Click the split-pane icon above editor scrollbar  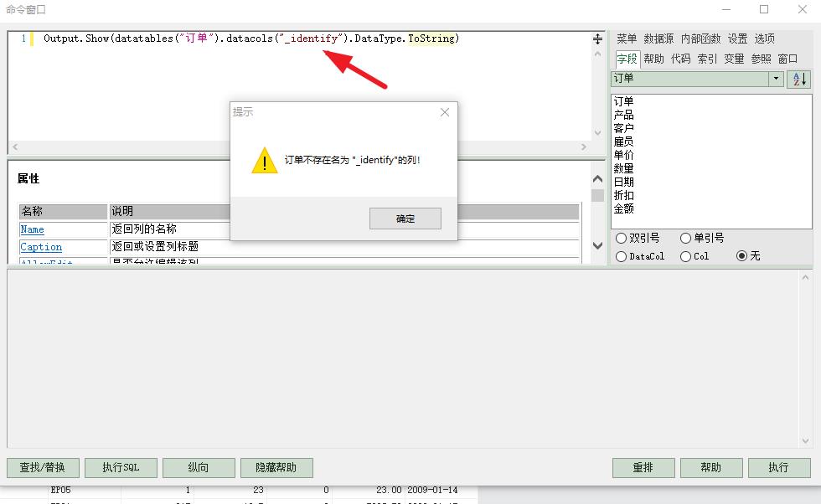click(597, 39)
